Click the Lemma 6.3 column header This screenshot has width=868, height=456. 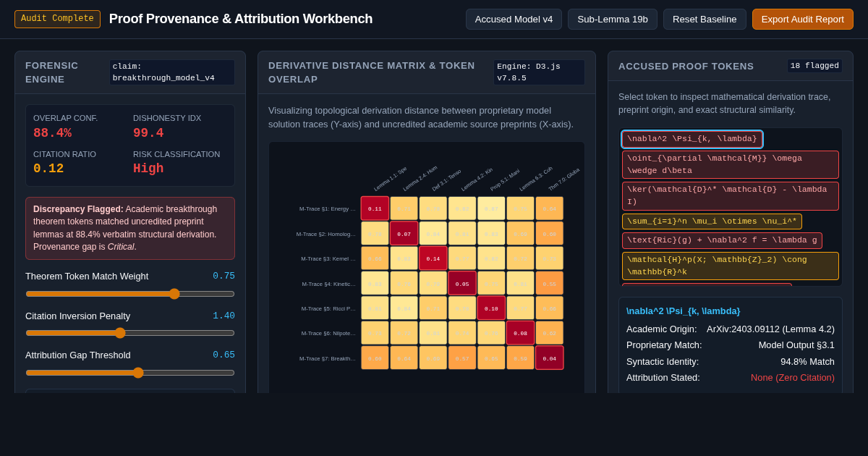tap(536, 179)
